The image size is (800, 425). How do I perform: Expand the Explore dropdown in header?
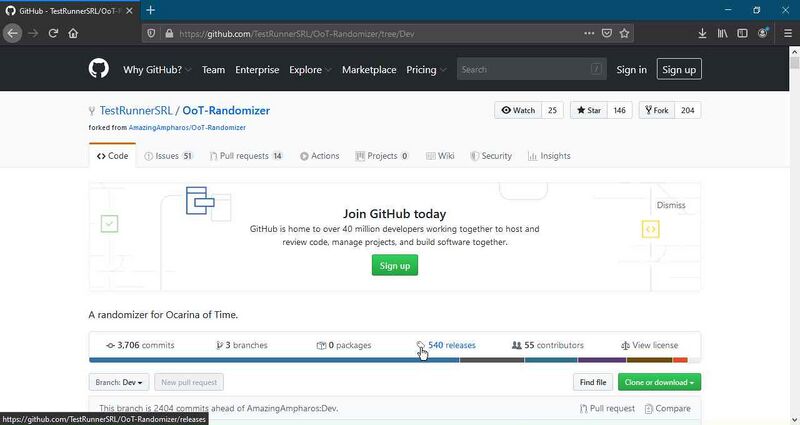(x=310, y=70)
